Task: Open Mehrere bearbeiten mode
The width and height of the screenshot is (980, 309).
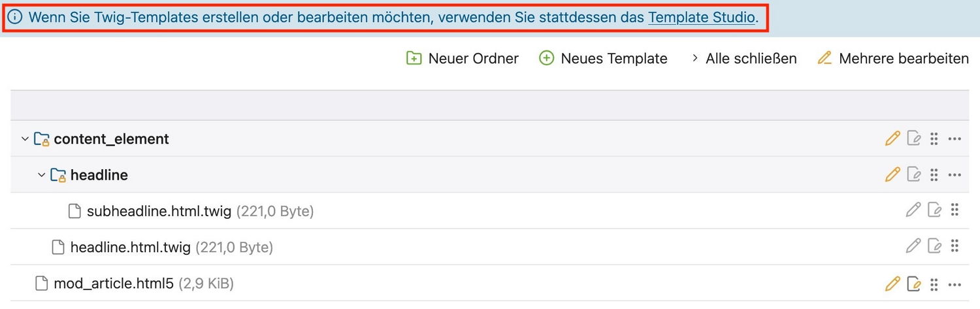Action: pos(893,59)
